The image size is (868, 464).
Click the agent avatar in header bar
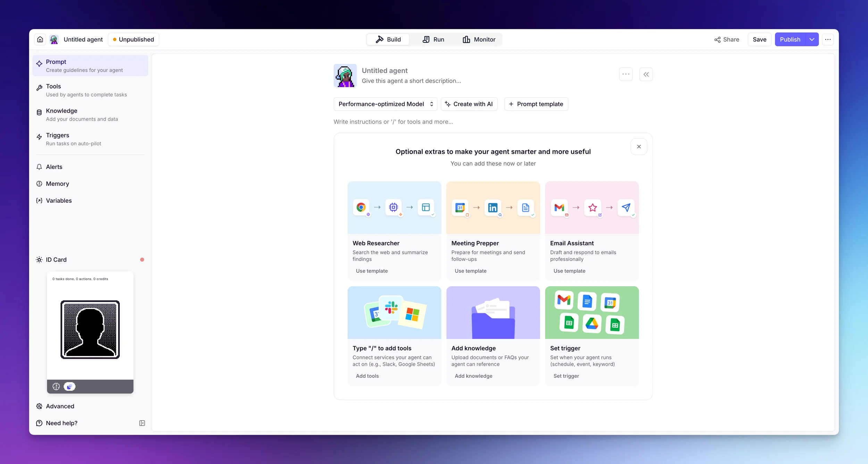click(54, 40)
